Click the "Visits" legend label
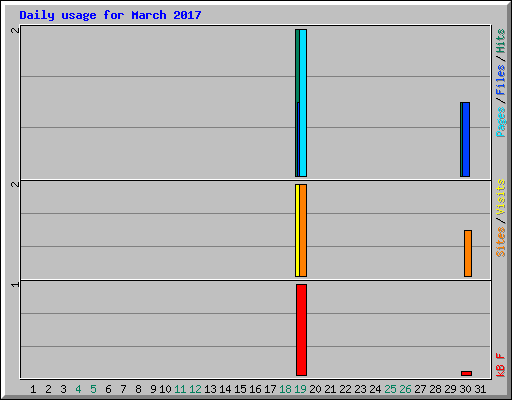Screen dimensions: 512x400 (500, 197)
